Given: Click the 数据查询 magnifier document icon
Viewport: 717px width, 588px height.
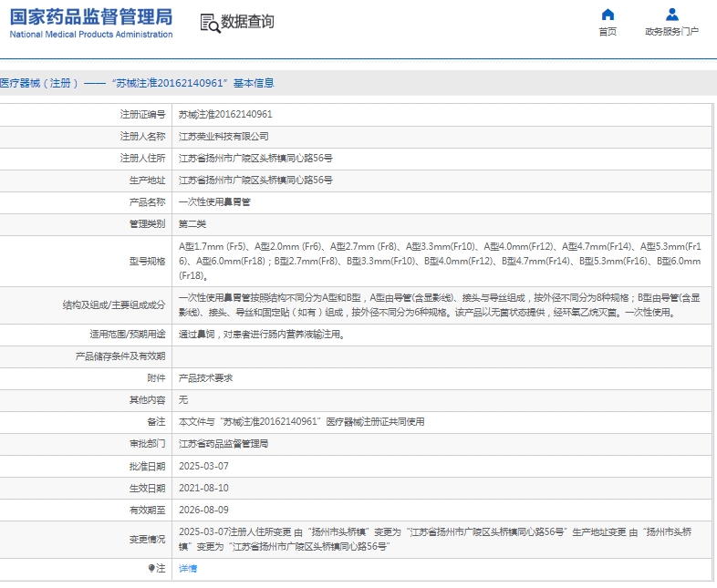Looking at the screenshot, I should coord(210,23).
